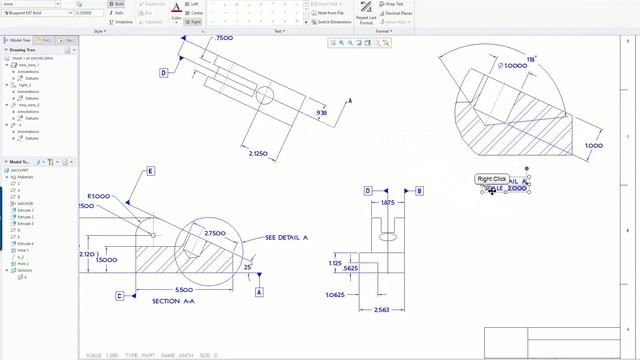Image resolution: width=640 pixels, height=360 pixels.
Task: Select the detail view A icon
Action: 14,125
